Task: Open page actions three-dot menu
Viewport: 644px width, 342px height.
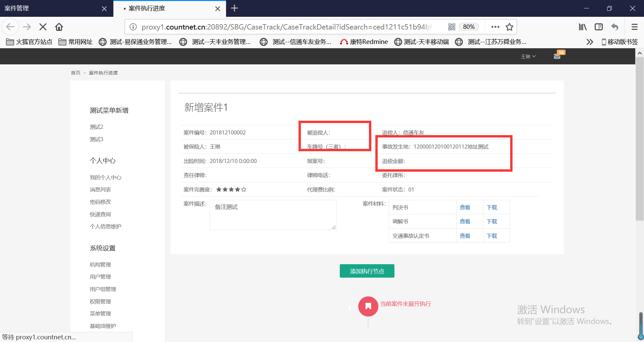Action: point(495,27)
